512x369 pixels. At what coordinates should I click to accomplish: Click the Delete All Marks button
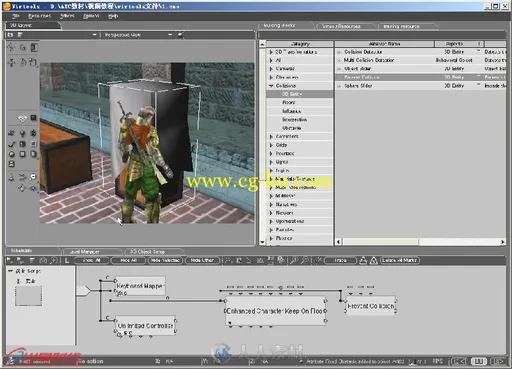399,260
